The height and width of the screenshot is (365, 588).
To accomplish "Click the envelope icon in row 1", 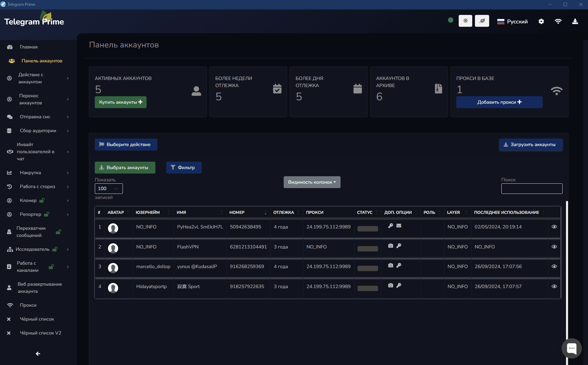I will click(x=399, y=226).
